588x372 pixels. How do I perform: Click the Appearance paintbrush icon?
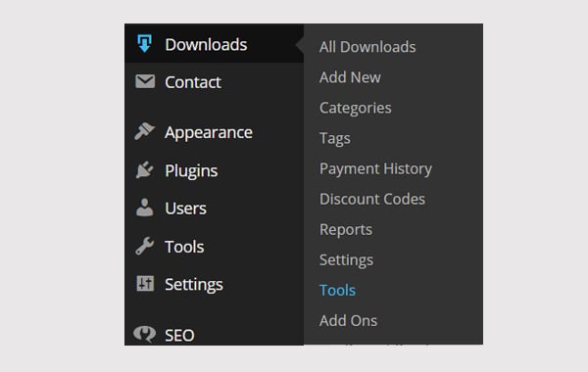click(144, 131)
